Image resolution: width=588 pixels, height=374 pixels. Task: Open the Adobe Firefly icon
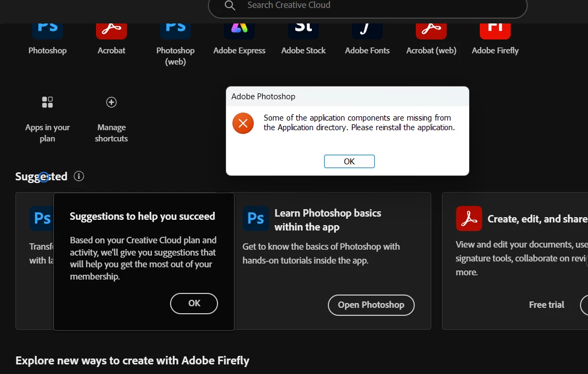point(495,31)
